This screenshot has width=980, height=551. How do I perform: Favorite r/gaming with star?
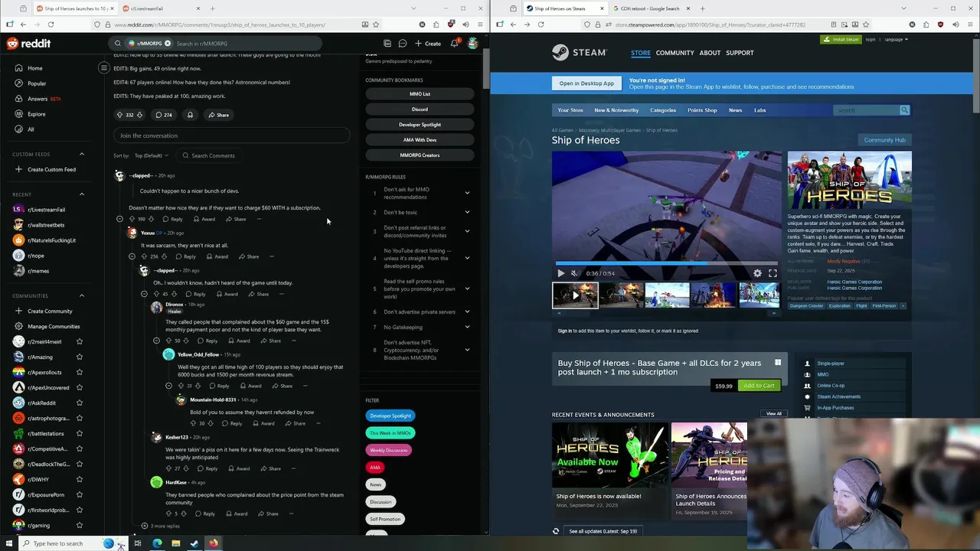pyautogui.click(x=80, y=525)
